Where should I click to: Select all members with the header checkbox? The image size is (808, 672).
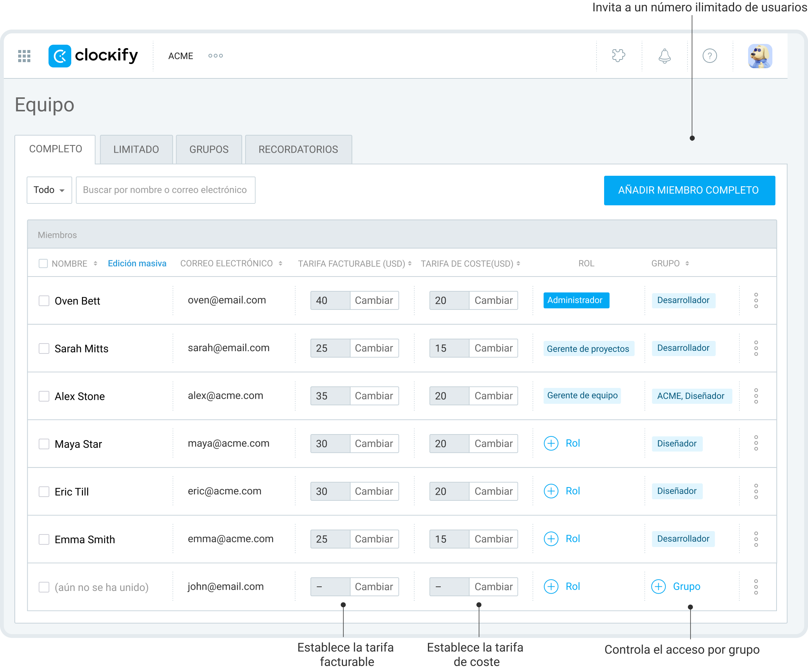(x=43, y=263)
